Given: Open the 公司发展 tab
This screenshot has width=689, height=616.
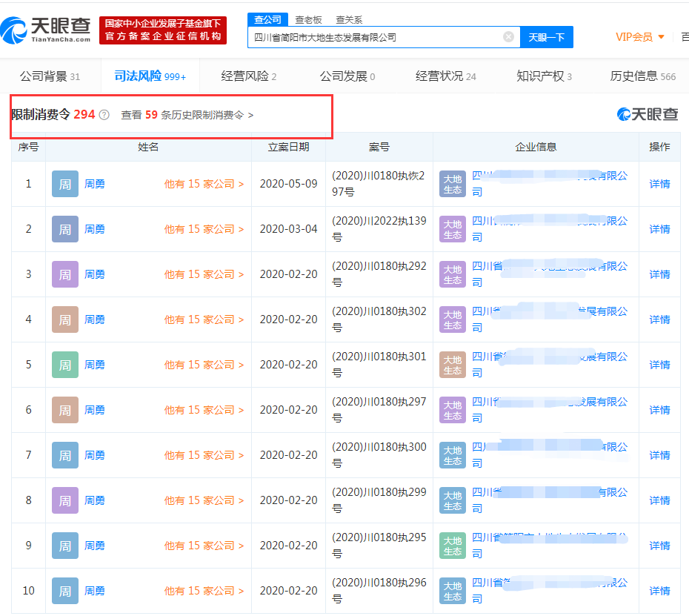Looking at the screenshot, I should click(x=347, y=76).
